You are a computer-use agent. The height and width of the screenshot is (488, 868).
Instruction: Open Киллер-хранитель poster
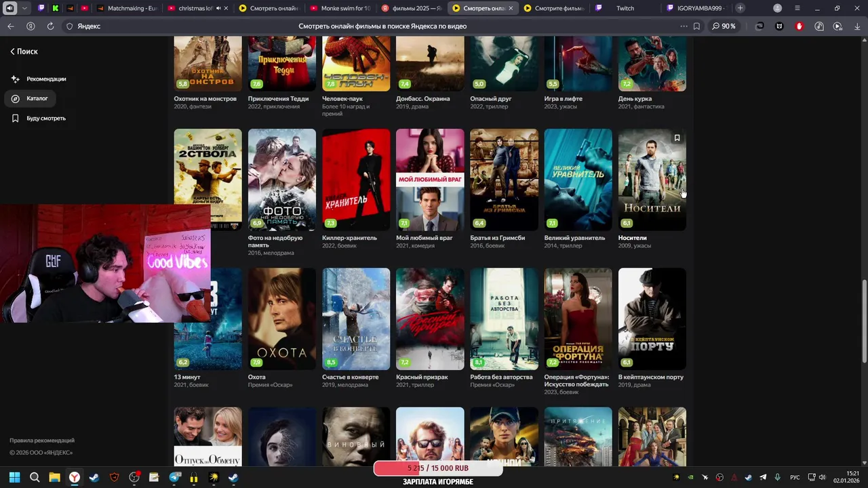point(356,180)
